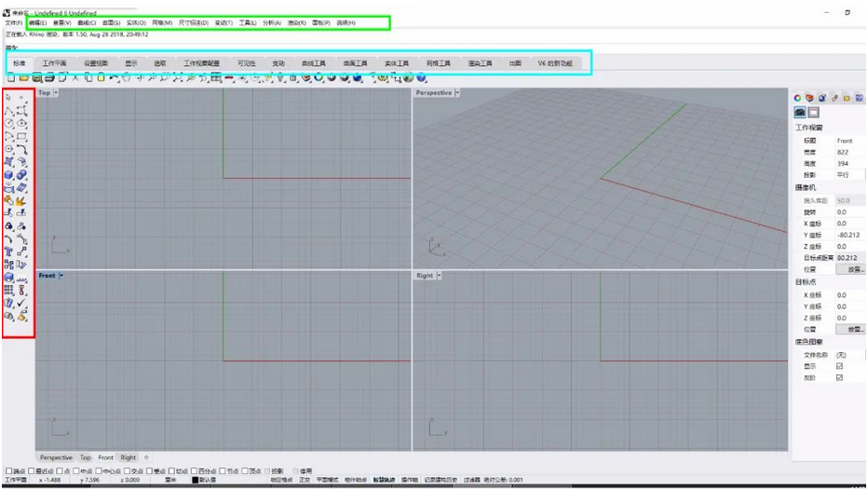
Task: Enable the 垂点 osnap checkbox
Action: pyautogui.click(x=149, y=471)
